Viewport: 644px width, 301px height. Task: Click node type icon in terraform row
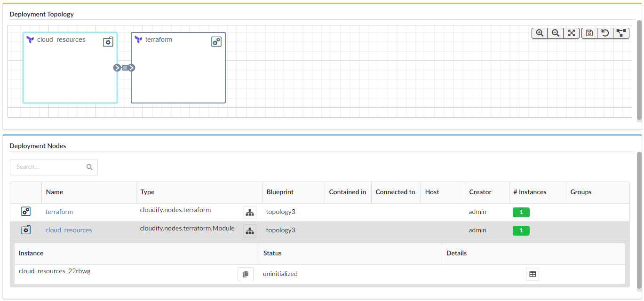tap(26, 212)
